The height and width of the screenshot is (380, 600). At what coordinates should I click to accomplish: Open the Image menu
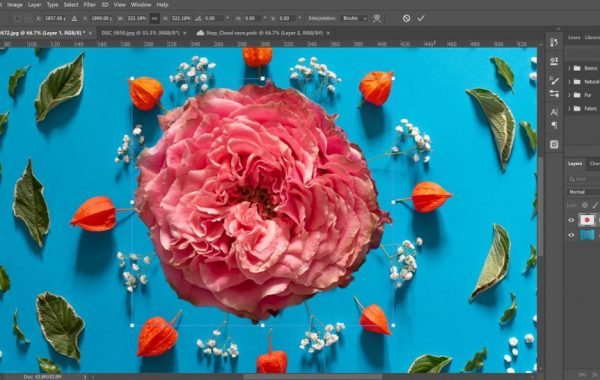click(15, 5)
